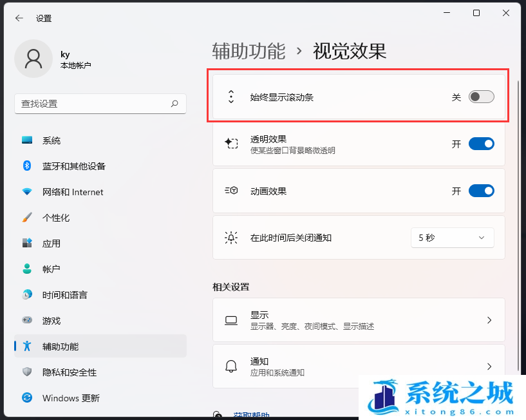Click the 隐私和安全性 shield icon

coord(27,372)
